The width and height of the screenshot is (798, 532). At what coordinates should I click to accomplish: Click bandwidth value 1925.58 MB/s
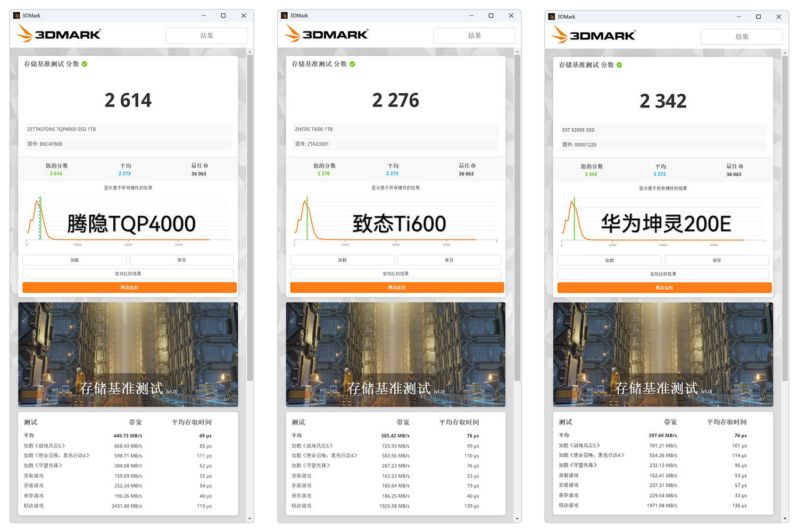[394, 506]
